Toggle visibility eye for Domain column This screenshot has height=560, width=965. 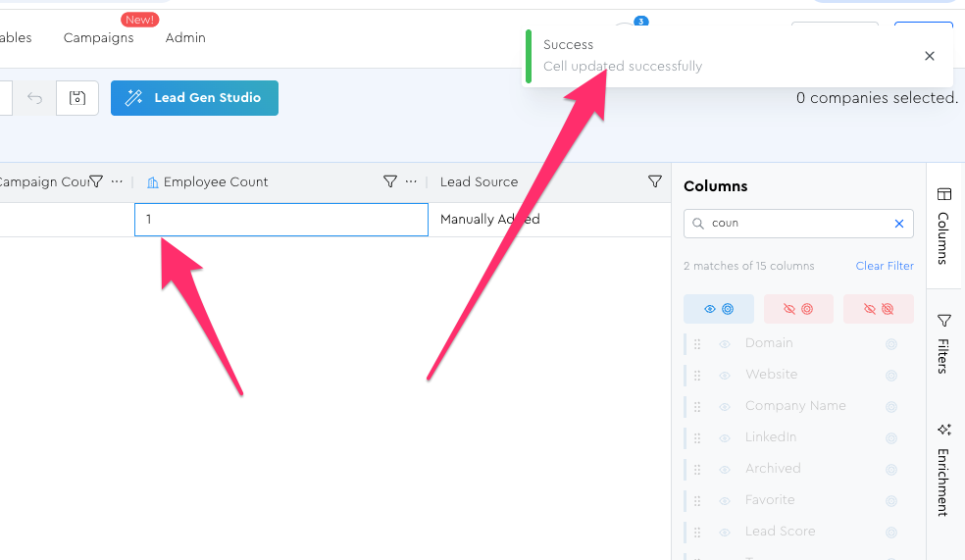[725, 344]
